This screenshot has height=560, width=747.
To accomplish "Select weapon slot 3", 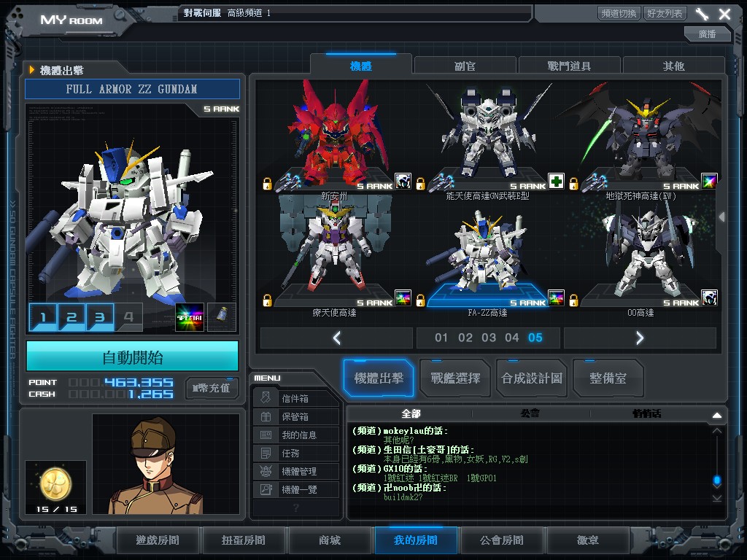I will (100, 317).
